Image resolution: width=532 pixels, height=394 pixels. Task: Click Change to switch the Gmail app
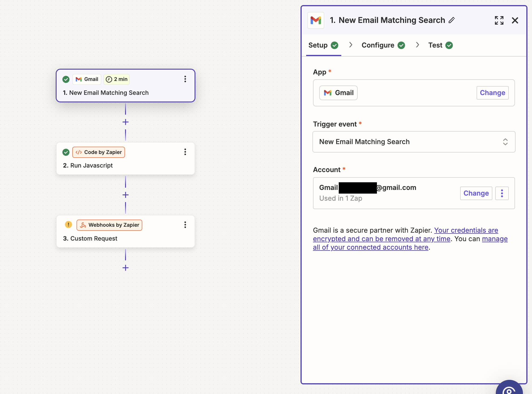click(x=492, y=93)
